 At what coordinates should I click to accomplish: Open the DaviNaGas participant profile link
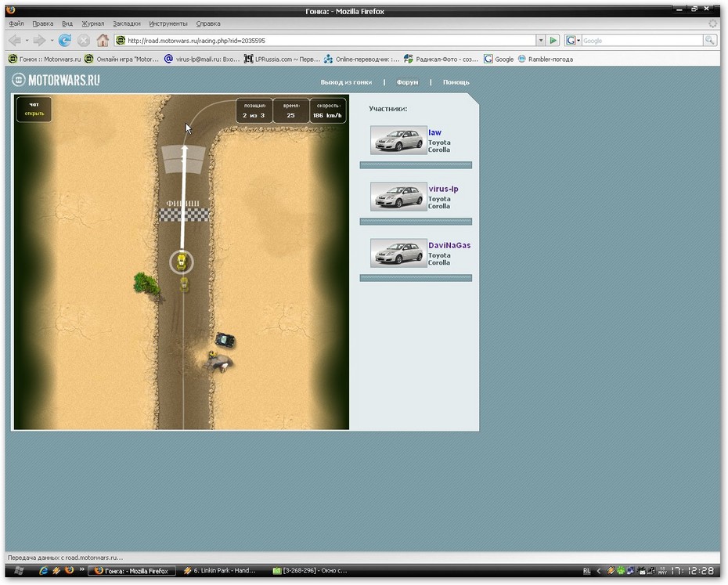coord(449,245)
